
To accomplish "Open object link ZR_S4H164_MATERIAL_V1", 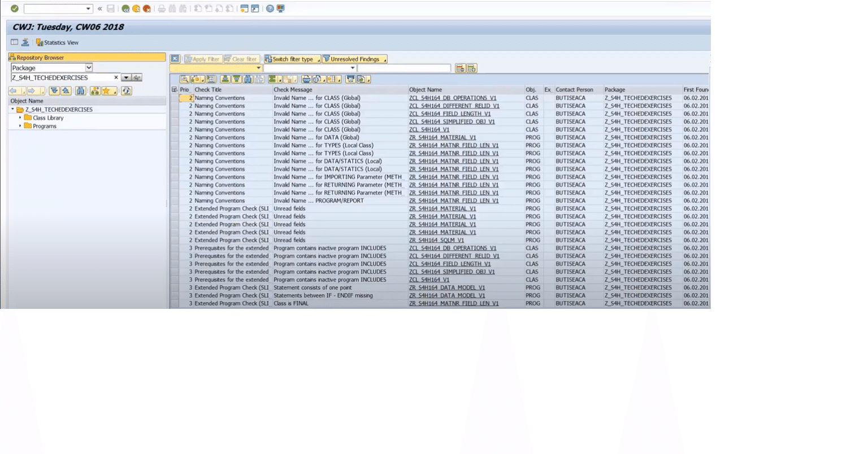I will [x=443, y=137].
